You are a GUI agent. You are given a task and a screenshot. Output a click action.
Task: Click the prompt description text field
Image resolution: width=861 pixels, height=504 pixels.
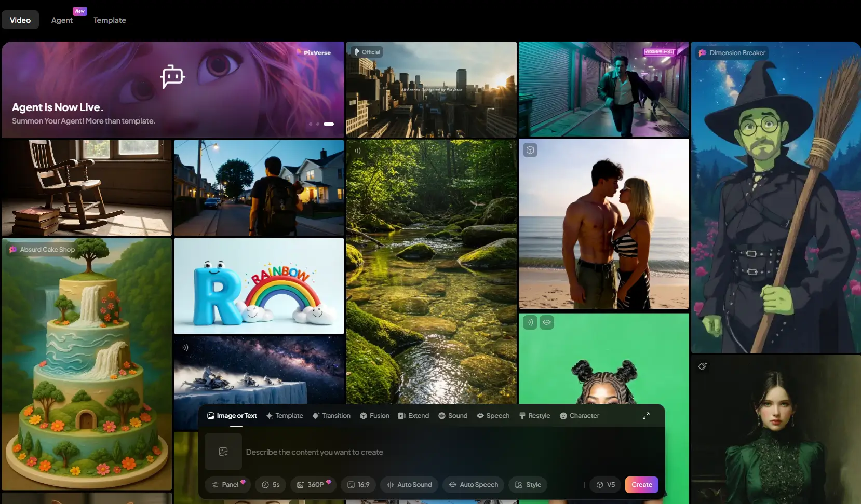click(x=415, y=452)
